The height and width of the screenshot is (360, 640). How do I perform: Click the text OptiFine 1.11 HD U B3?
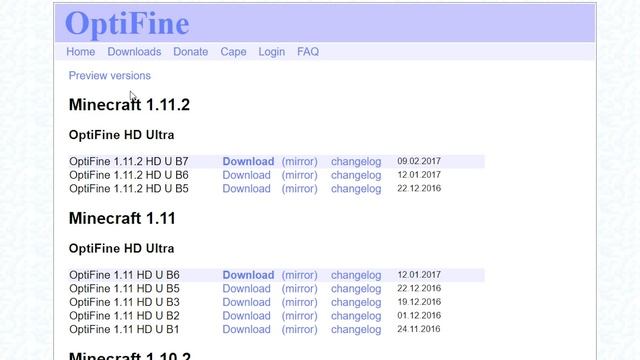click(124, 302)
